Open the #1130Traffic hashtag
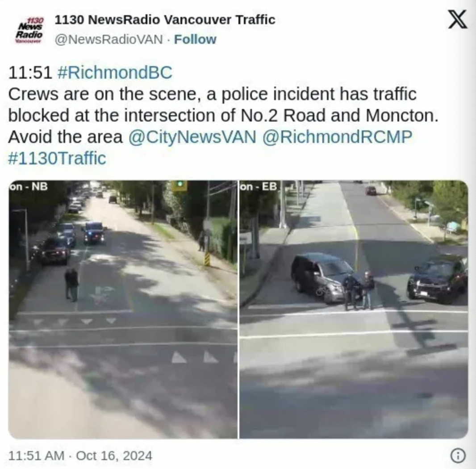476x469 pixels. 57,158
